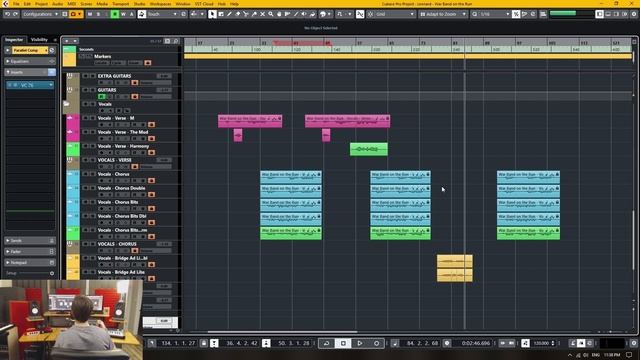The height and width of the screenshot is (360, 640).
Task: Open the Workspaces menu
Action: click(x=160, y=4)
